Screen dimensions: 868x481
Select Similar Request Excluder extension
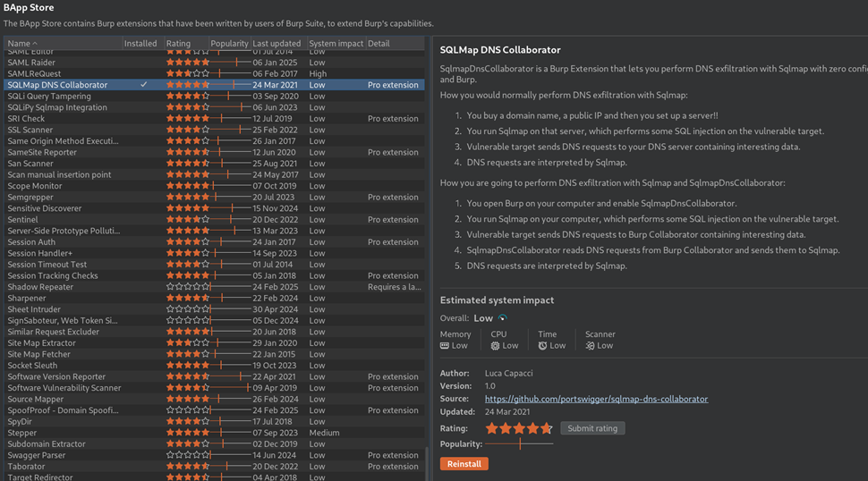coord(214,332)
